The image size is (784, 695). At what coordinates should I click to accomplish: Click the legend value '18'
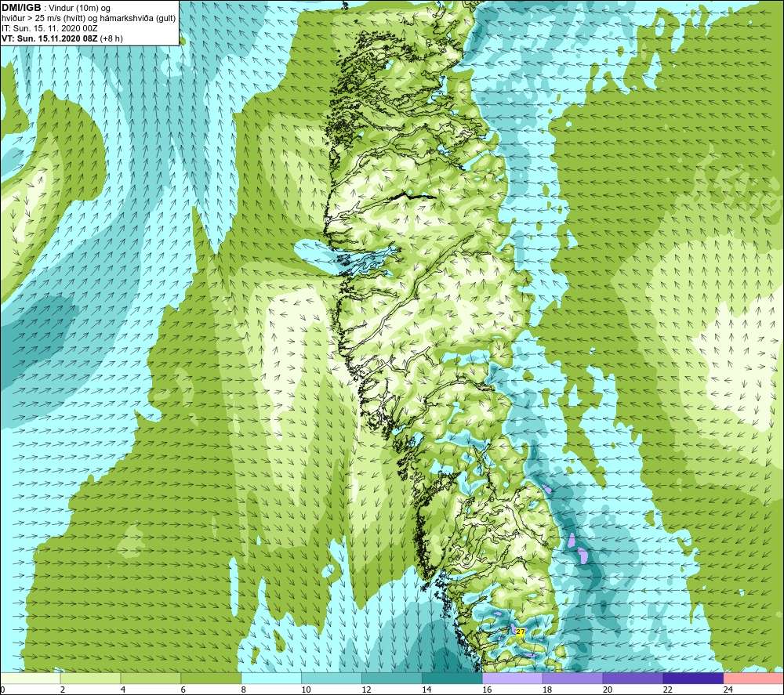pos(547,690)
